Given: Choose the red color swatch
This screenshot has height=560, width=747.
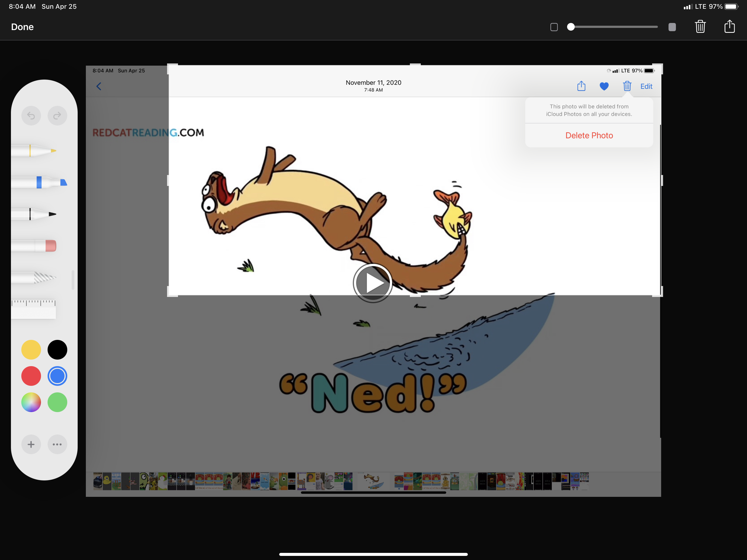Looking at the screenshot, I should coord(31,376).
